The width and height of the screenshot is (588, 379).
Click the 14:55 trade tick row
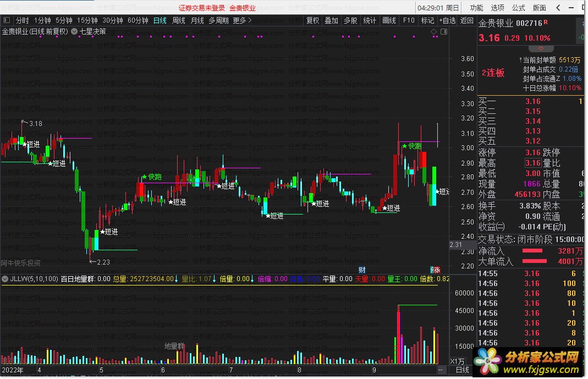point(531,273)
